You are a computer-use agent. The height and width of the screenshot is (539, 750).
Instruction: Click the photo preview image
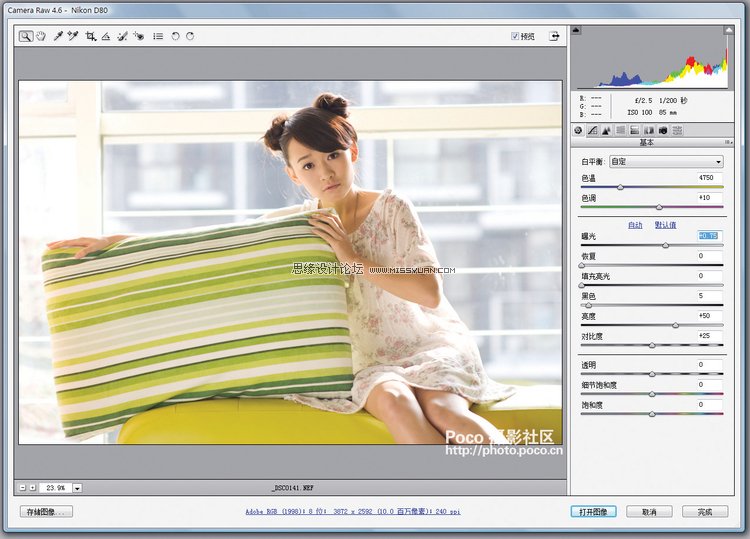(x=290, y=262)
